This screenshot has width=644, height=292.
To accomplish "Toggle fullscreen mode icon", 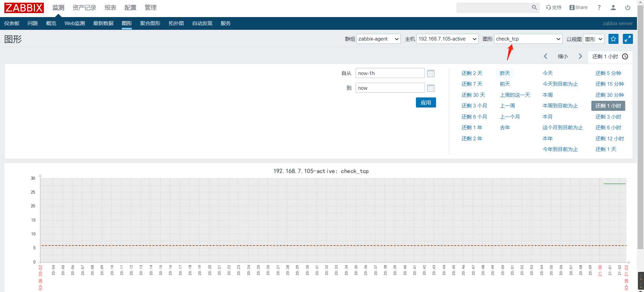I will [x=628, y=39].
